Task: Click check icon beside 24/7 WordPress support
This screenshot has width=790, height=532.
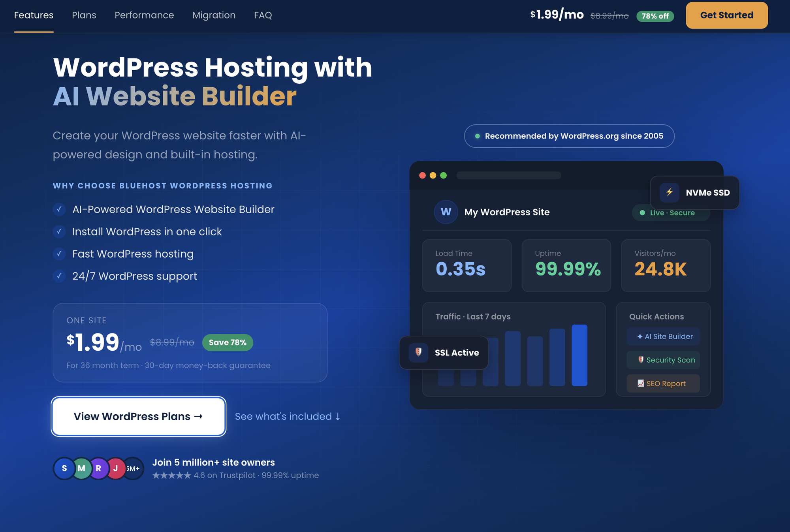Action: click(59, 276)
